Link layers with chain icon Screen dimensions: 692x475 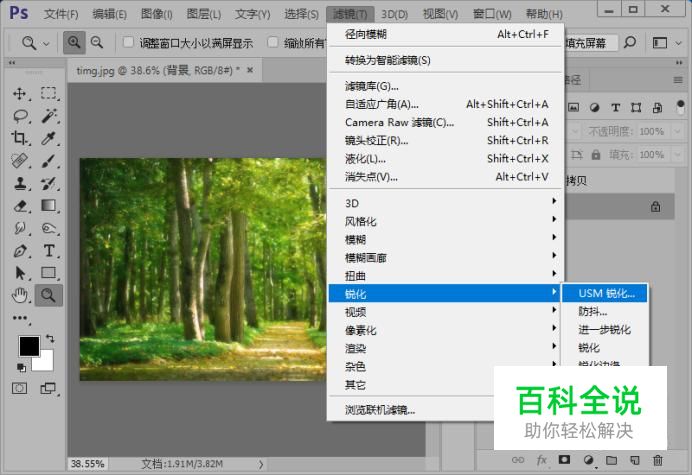pos(518,460)
